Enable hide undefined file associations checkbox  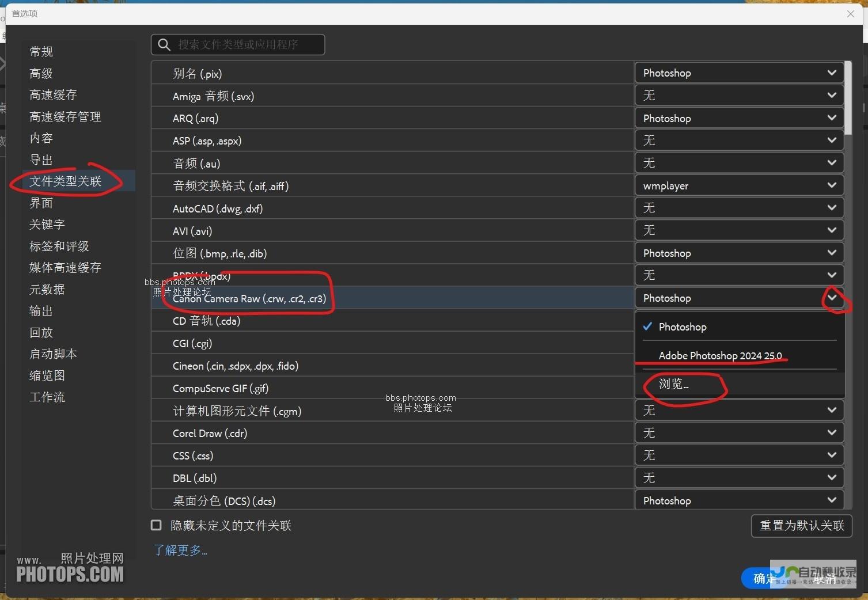pos(156,525)
